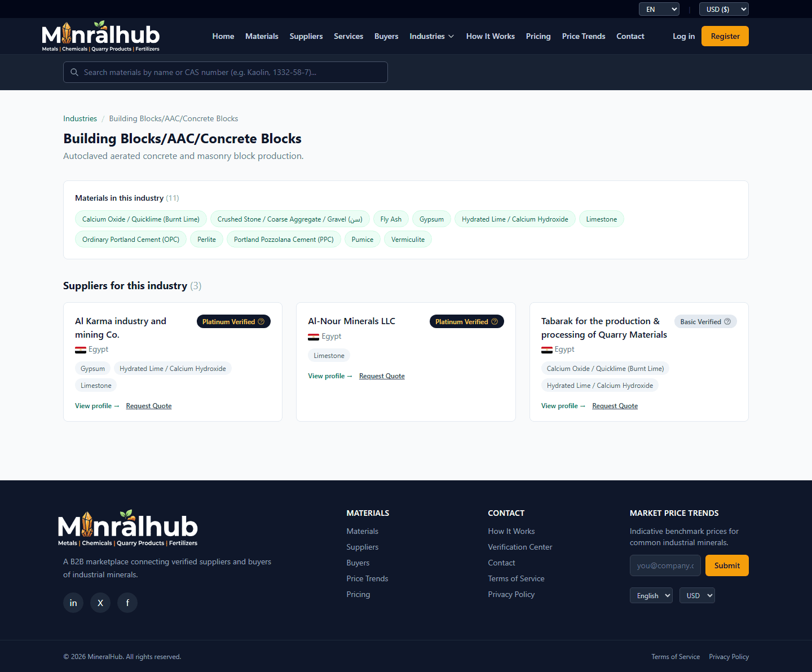Screen dimensions: 812x672
Task: Click Log in link
Action: coord(683,36)
